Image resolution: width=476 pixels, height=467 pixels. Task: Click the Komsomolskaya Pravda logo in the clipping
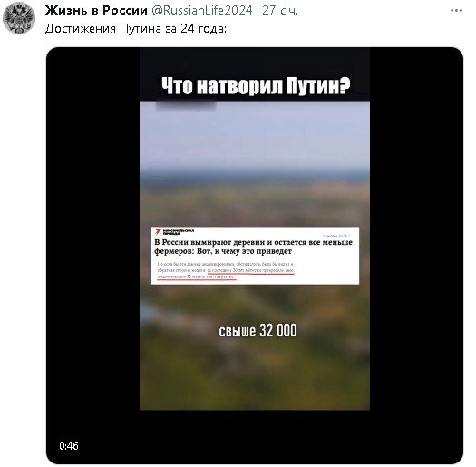(174, 232)
